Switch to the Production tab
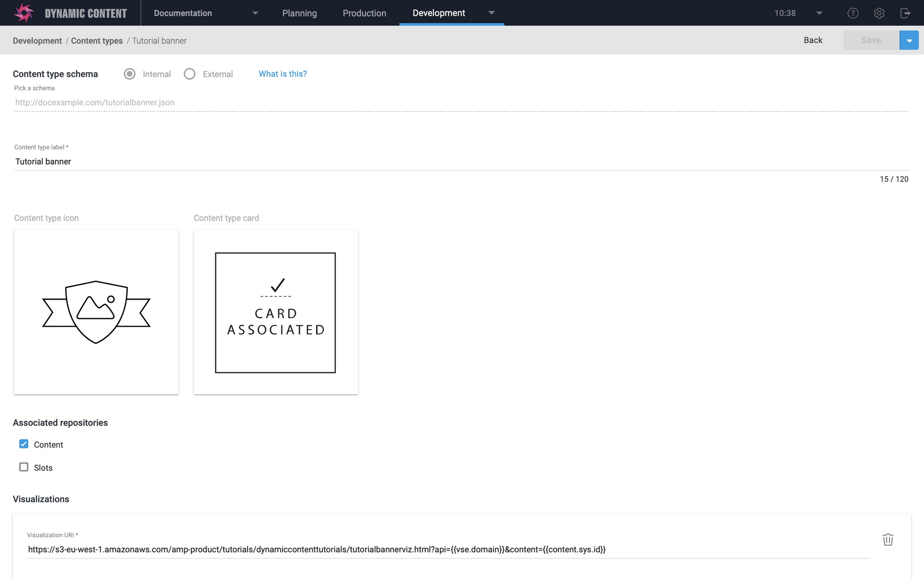 point(364,13)
